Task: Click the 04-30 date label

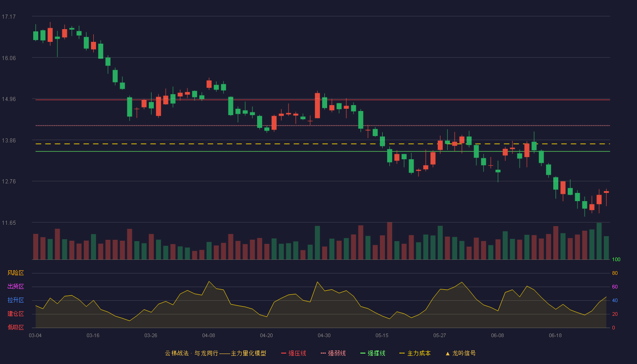Action: (324, 335)
